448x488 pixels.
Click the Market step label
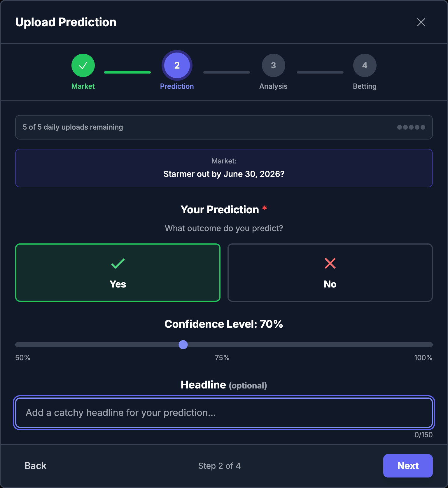click(83, 86)
